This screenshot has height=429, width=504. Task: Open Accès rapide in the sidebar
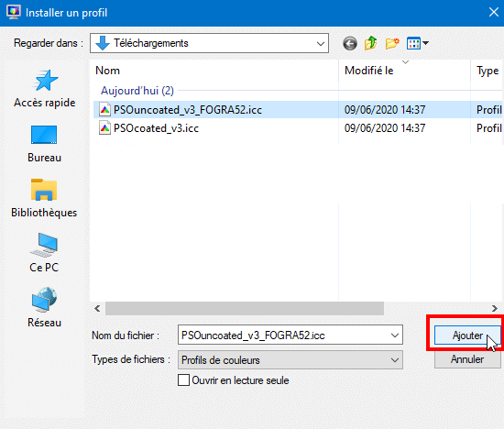pyautogui.click(x=45, y=89)
